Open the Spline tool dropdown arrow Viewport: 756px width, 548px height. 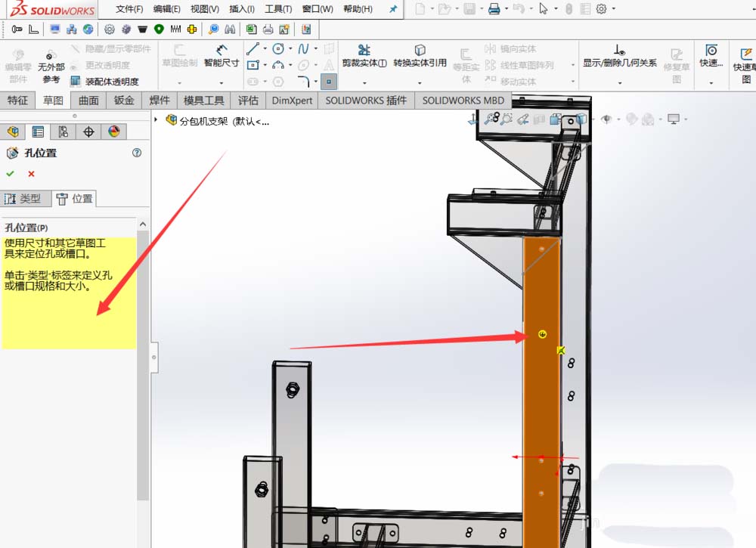click(x=316, y=48)
